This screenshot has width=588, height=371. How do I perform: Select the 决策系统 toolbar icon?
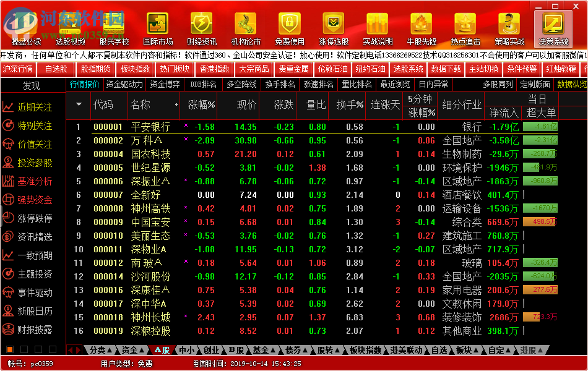[x=553, y=25]
